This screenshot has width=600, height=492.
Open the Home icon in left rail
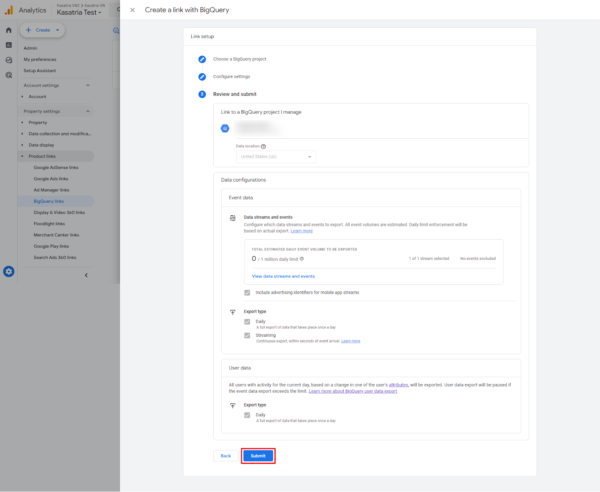[x=9, y=30]
